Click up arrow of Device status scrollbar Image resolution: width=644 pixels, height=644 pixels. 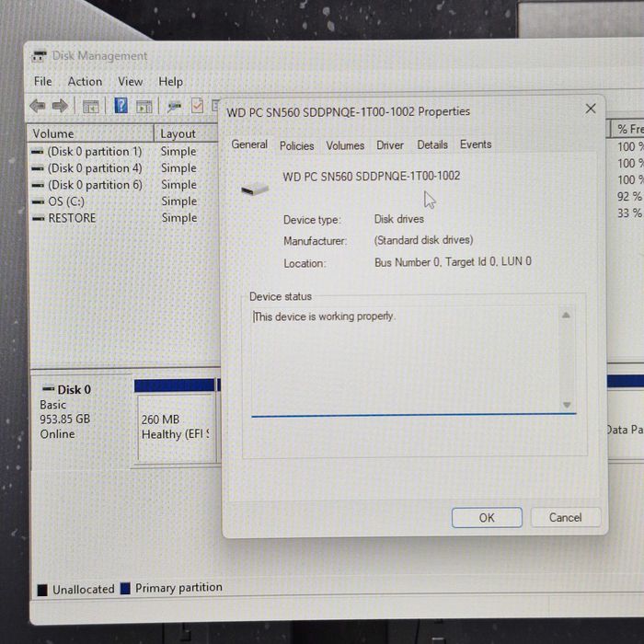pyautogui.click(x=566, y=316)
